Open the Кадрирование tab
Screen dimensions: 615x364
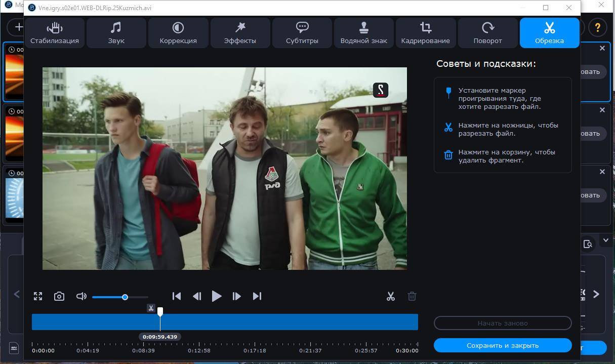(426, 33)
